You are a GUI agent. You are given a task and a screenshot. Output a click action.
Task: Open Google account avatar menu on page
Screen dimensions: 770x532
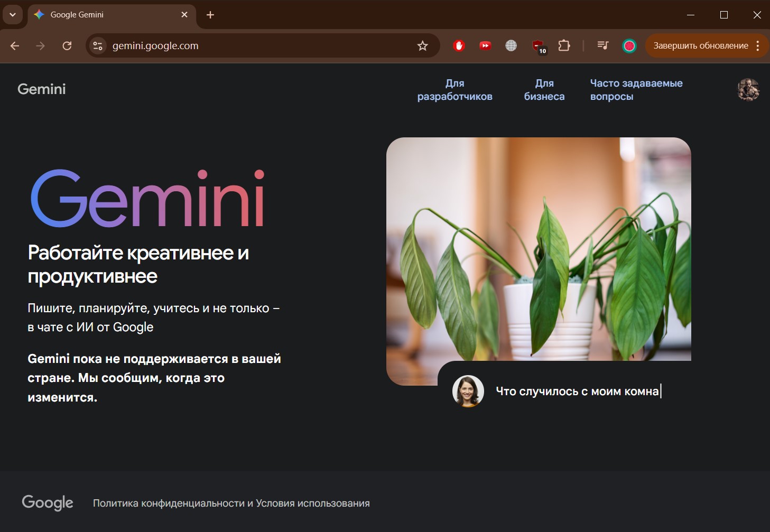point(748,89)
